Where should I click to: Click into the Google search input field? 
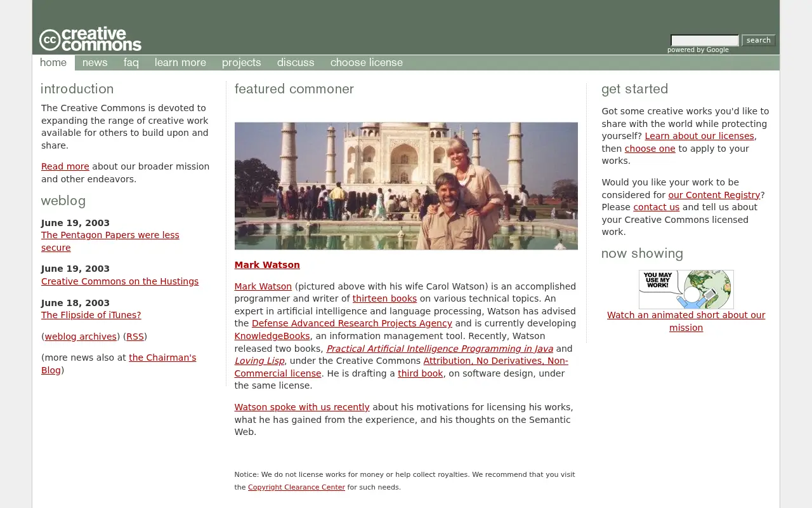(x=705, y=41)
